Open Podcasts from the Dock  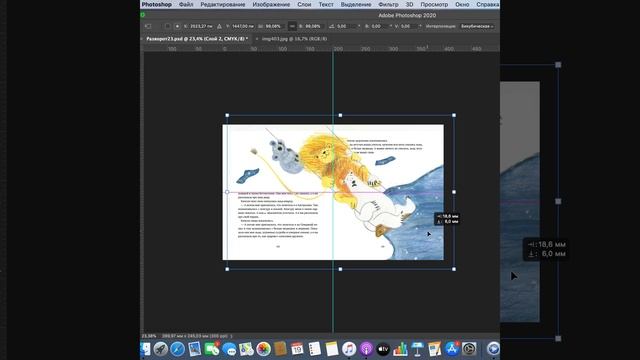(366, 349)
